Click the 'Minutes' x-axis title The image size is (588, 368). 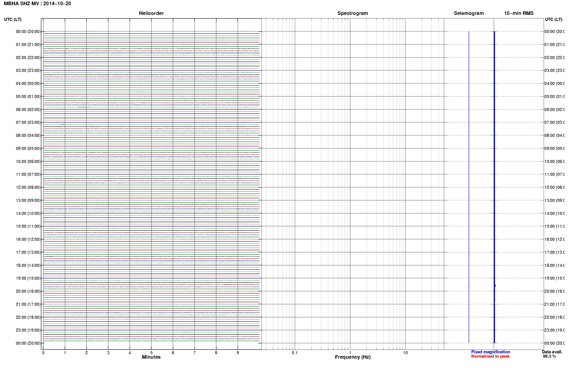pos(151,357)
